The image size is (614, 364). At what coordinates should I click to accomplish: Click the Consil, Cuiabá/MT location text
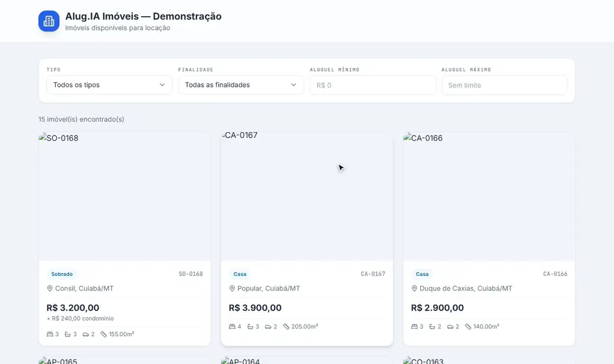pyautogui.click(x=84, y=289)
